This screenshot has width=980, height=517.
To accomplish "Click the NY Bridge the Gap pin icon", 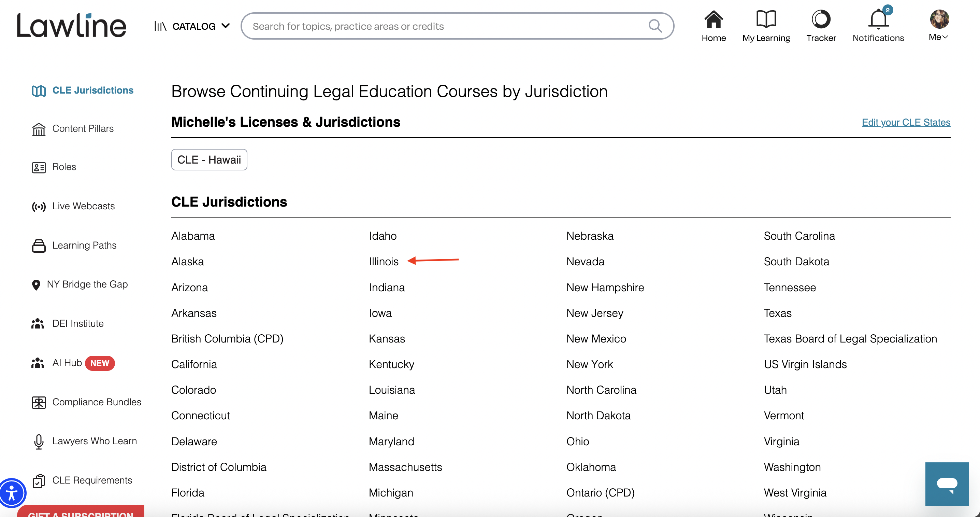I will (x=36, y=285).
